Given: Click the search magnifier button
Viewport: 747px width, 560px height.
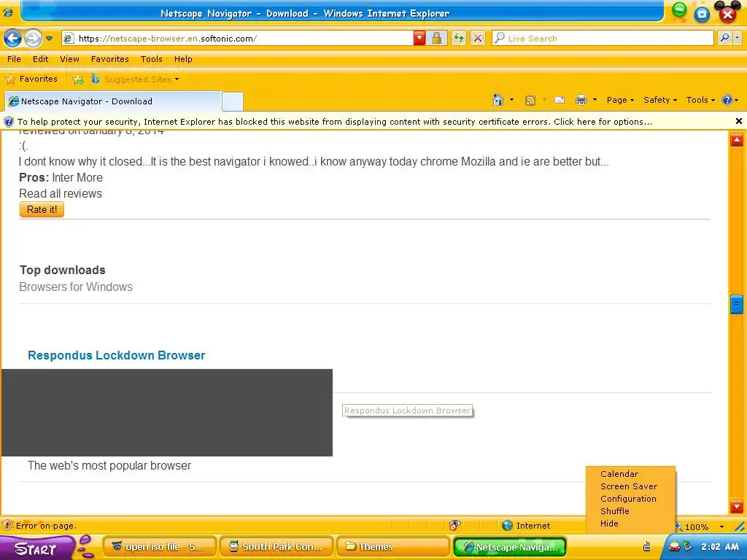Looking at the screenshot, I should (724, 38).
